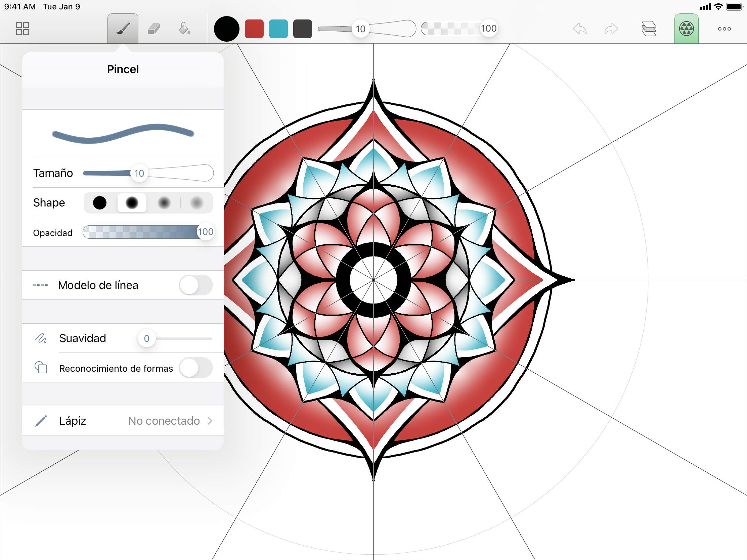
Task: Click the cellular signal indicator
Action: 705,7
